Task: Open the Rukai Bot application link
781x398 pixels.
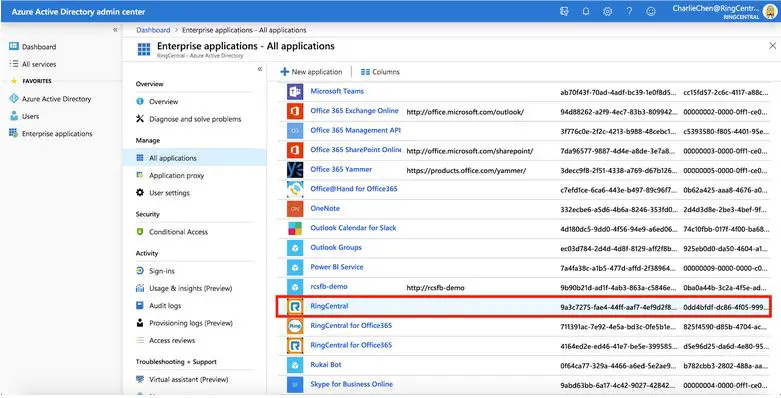Action: [x=326, y=365]
